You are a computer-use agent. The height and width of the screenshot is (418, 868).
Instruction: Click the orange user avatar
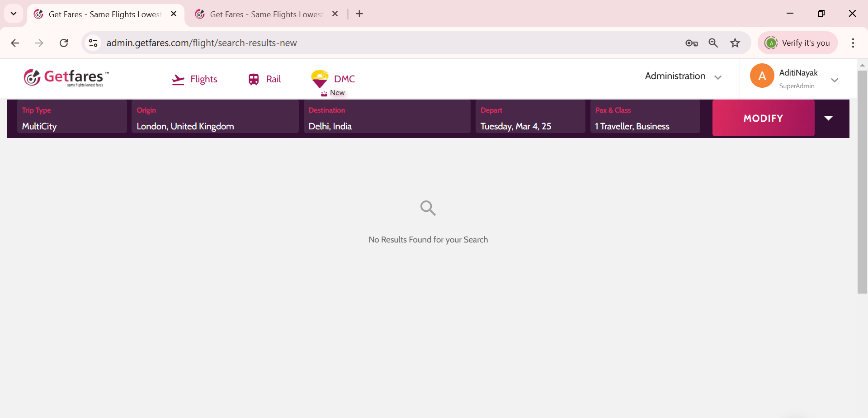(x=762, y=76)
